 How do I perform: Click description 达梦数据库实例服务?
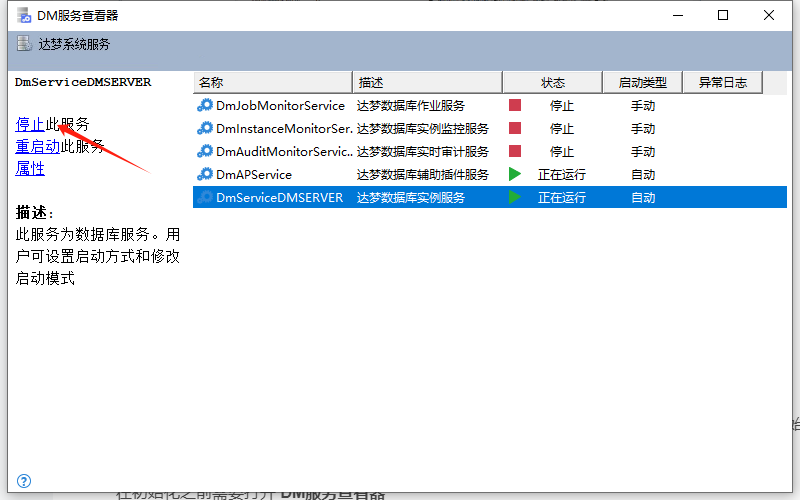tap(411, 197)
